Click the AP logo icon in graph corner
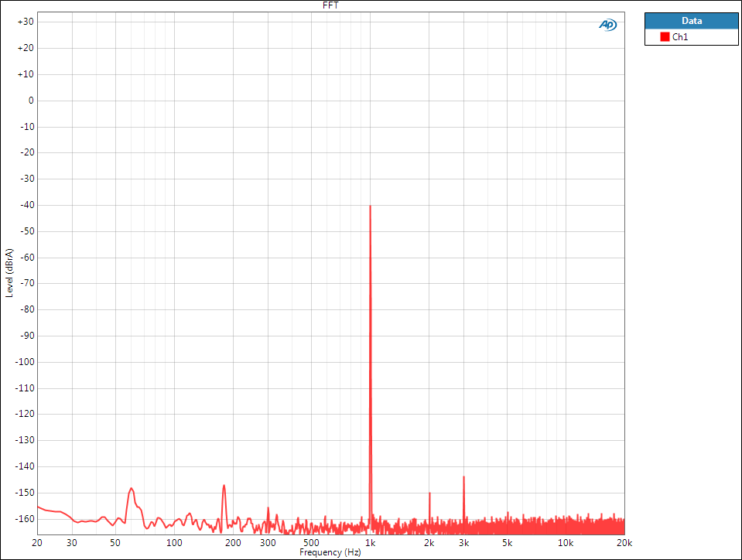Viewport: 742px width, 560px height. (607, 25)
